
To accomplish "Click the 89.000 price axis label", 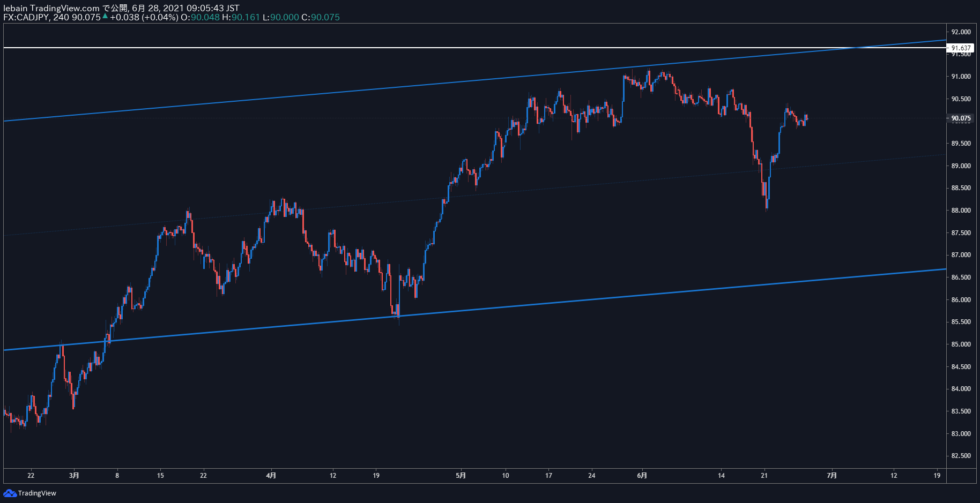I will [961, 166].
